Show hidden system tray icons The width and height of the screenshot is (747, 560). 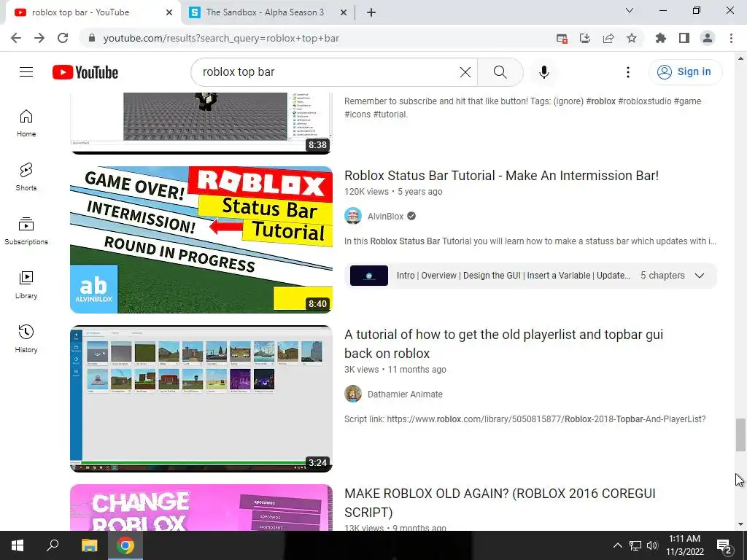(617, 545)
